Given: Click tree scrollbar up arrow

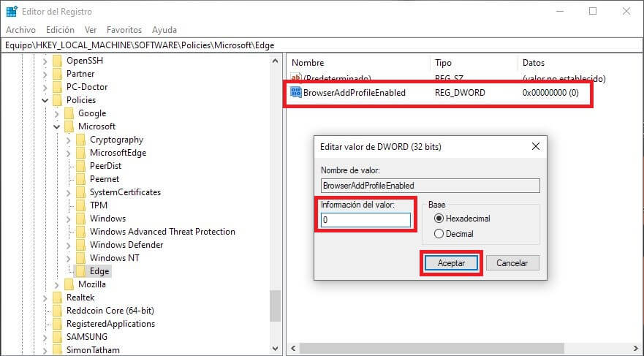Looking at the screenshot, I should click(275, 61).
